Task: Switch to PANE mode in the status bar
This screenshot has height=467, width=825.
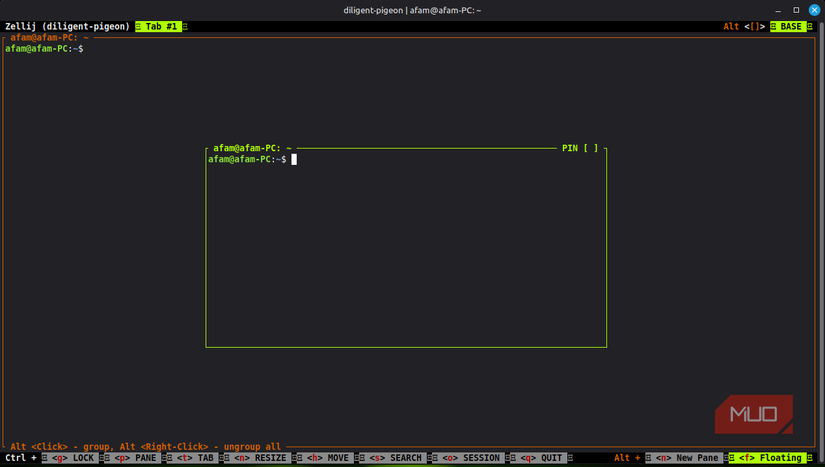Action: [135, 458]
